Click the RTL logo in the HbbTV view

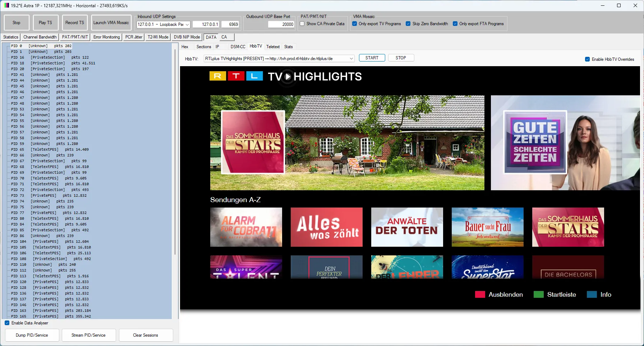click(x=236, y=76)
